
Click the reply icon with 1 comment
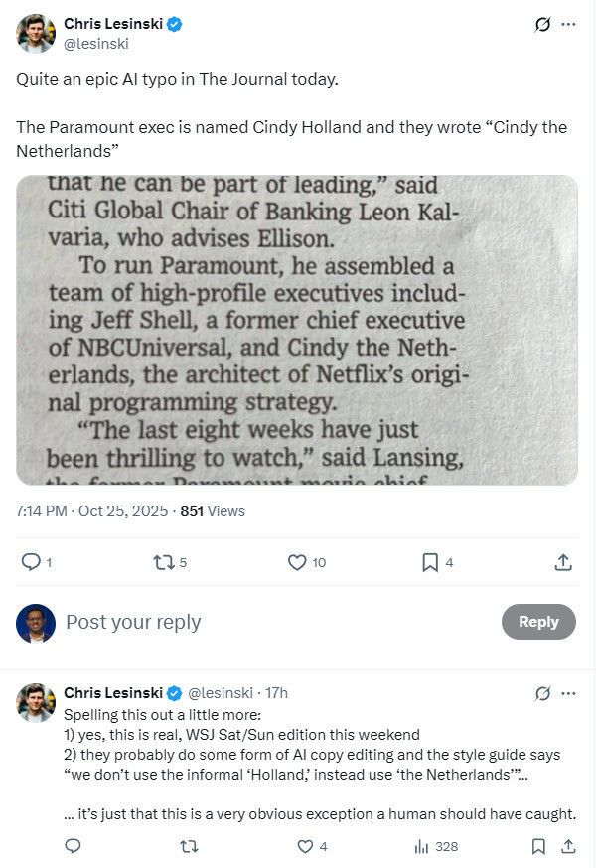coord(31,562)
